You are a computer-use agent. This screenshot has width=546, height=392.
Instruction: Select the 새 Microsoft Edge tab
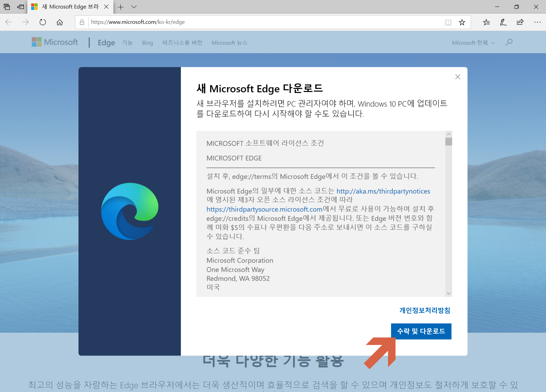click(70, 7)
